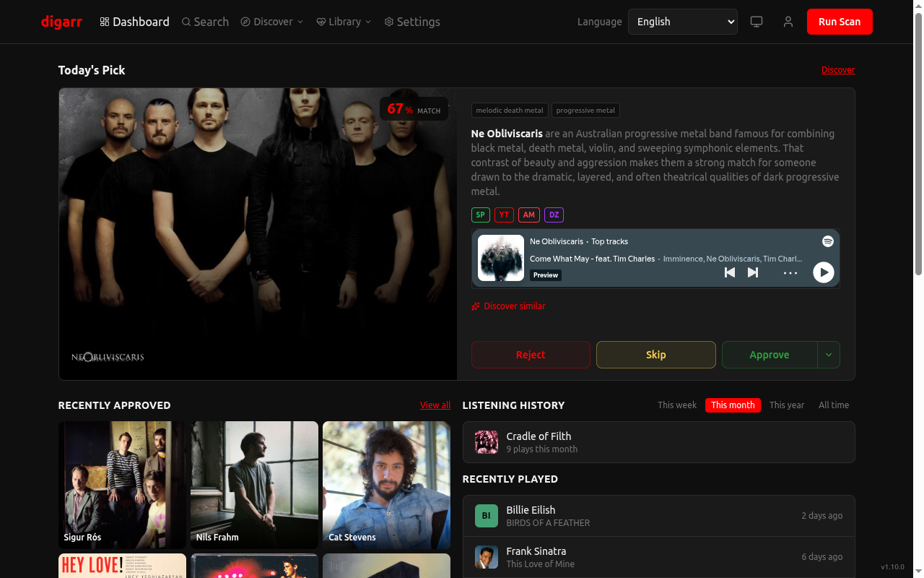The height and width of the screenshot is (578, 924).
Task: Reject Ne Obliviscaris
Action: pyautogui.click(x=531, y=355)
